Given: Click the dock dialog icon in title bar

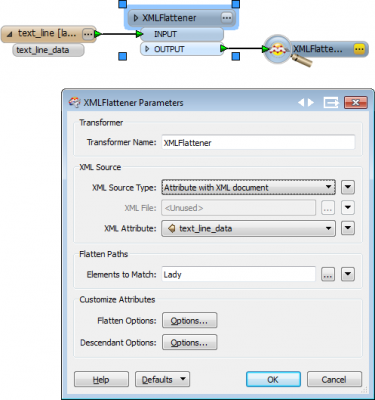Looking at the screenshot, I should click(331, 103).
